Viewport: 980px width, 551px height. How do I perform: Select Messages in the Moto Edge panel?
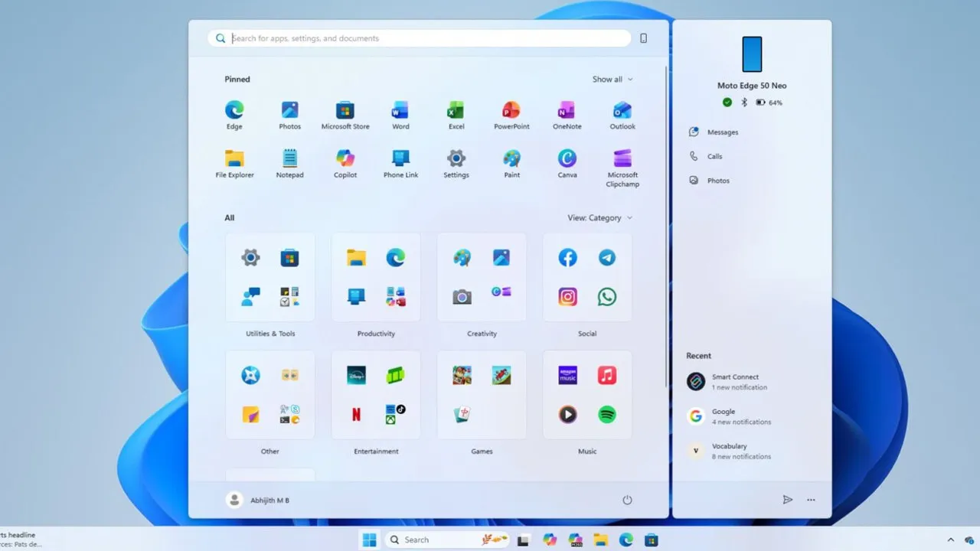(x=722, y=132)
